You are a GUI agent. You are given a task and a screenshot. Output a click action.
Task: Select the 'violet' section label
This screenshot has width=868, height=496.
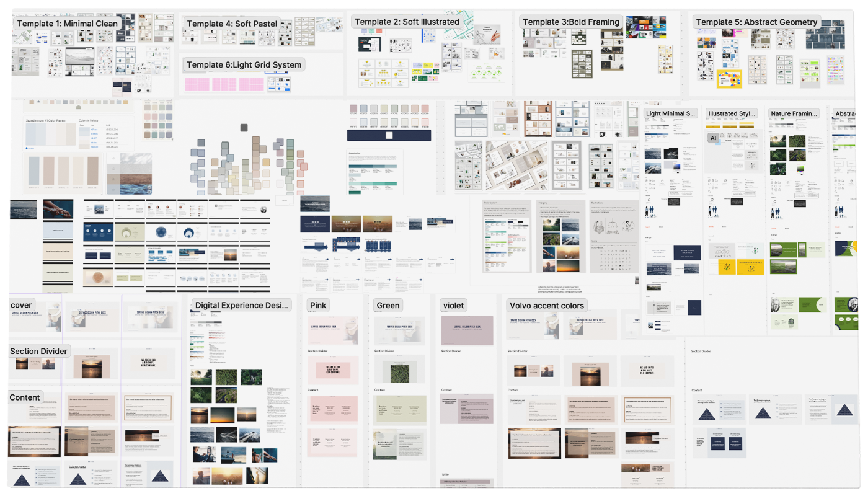pyautogui.click(x=454, y=305)
